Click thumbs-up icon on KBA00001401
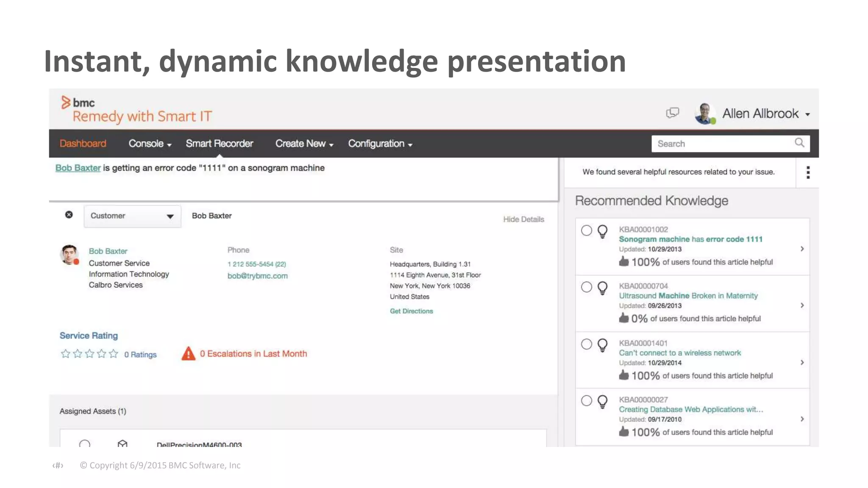The height and width of the screenshot is (488, 868). click(623, 375)
